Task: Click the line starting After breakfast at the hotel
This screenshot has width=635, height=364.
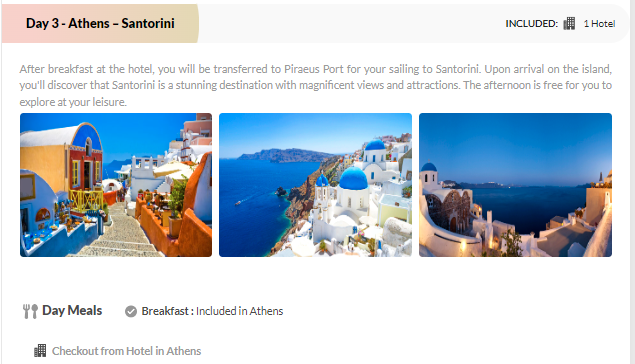Action: point(315,69)
